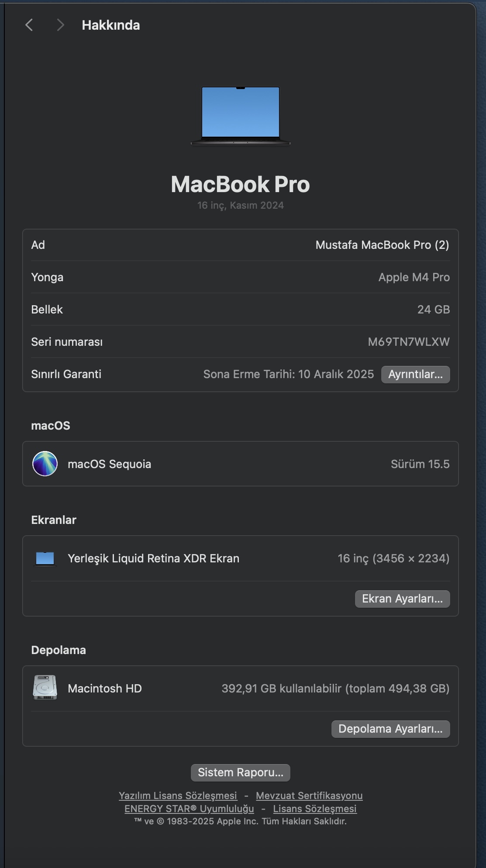Click the Bellek row label

tap(47, 310)
